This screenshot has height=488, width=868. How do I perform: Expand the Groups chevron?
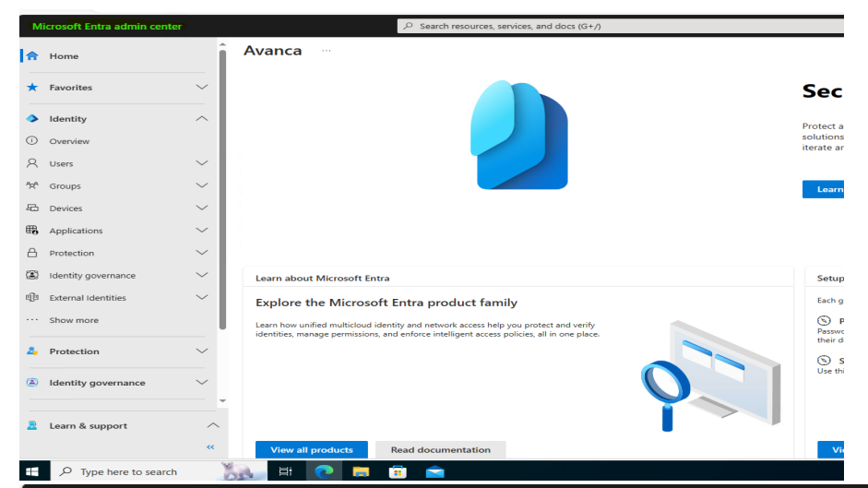[x=201, y=185]
